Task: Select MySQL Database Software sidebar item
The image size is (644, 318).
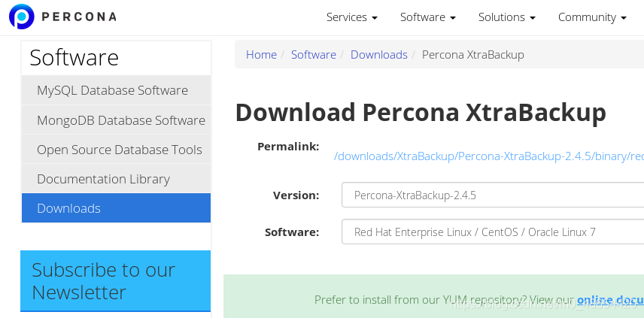Action: (x=116, y=90)
